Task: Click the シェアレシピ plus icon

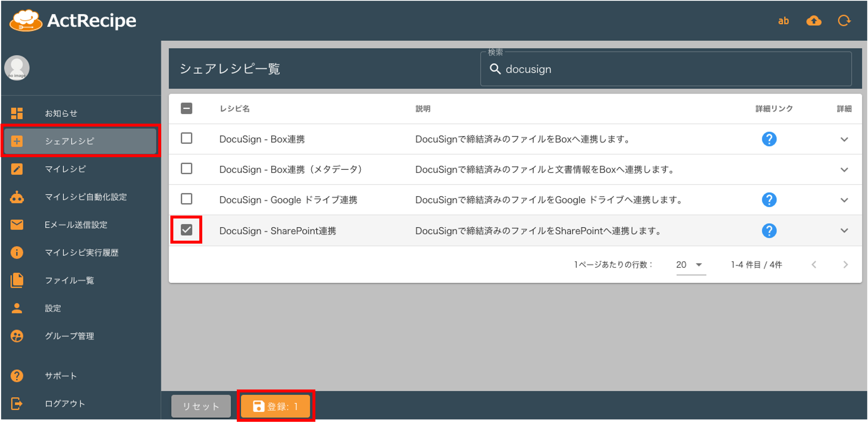Action: [x=17, y=141]
